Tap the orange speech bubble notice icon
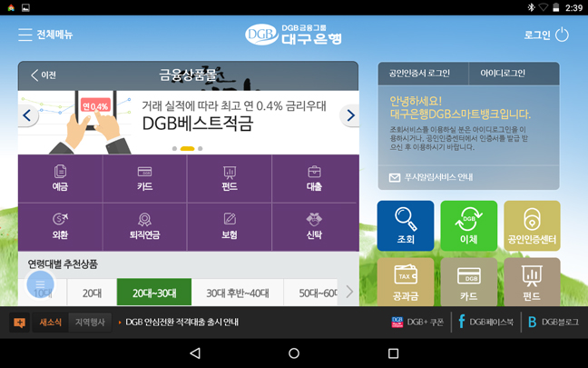The width and height of the screenshot is (588, 368). tap(19, 323)
